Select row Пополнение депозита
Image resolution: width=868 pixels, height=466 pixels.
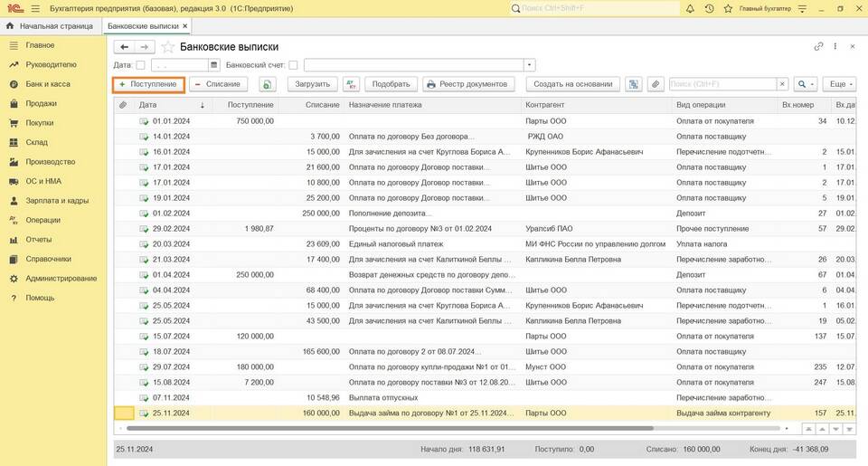click(486, 214)
